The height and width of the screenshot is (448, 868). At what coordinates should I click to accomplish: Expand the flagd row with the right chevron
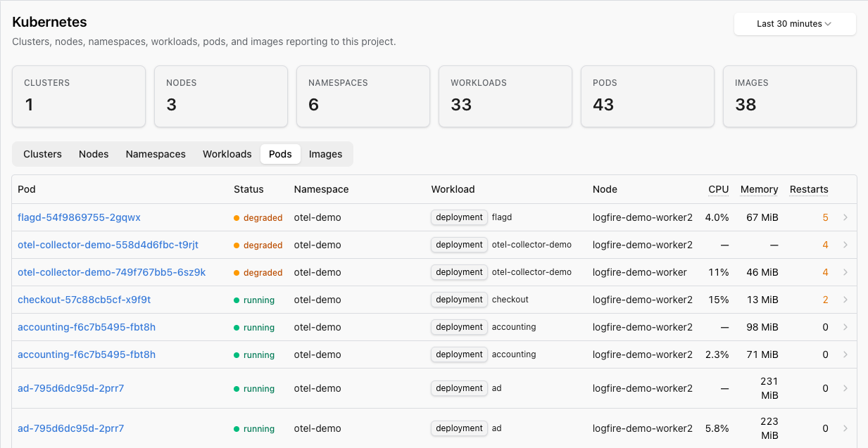click(845, 217)
